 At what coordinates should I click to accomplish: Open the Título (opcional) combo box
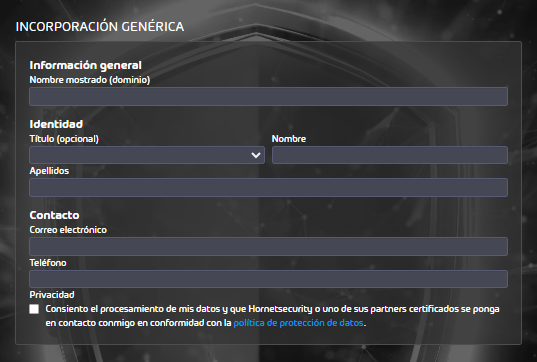pyautogui.click(x=147, y=155)
